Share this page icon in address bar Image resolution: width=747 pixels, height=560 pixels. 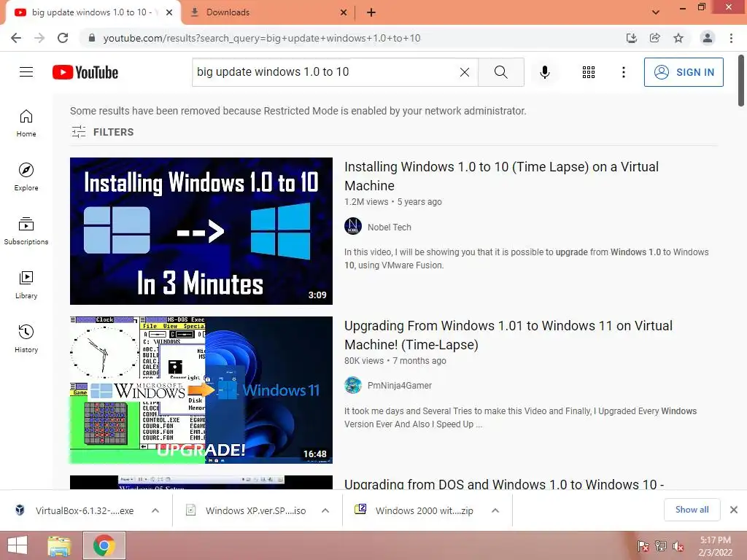[x=655, y=38]
